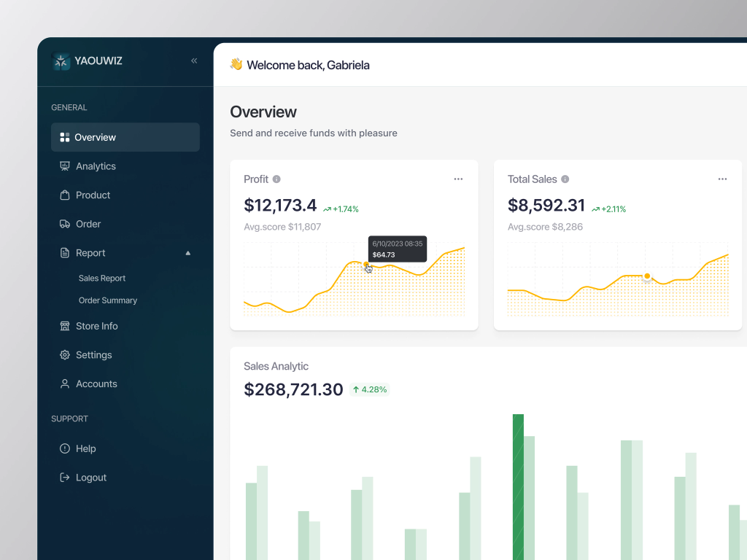Screen dimensions: 747x560
Task: Click Total Sales trend arrow icon
Action: point(595,209)
